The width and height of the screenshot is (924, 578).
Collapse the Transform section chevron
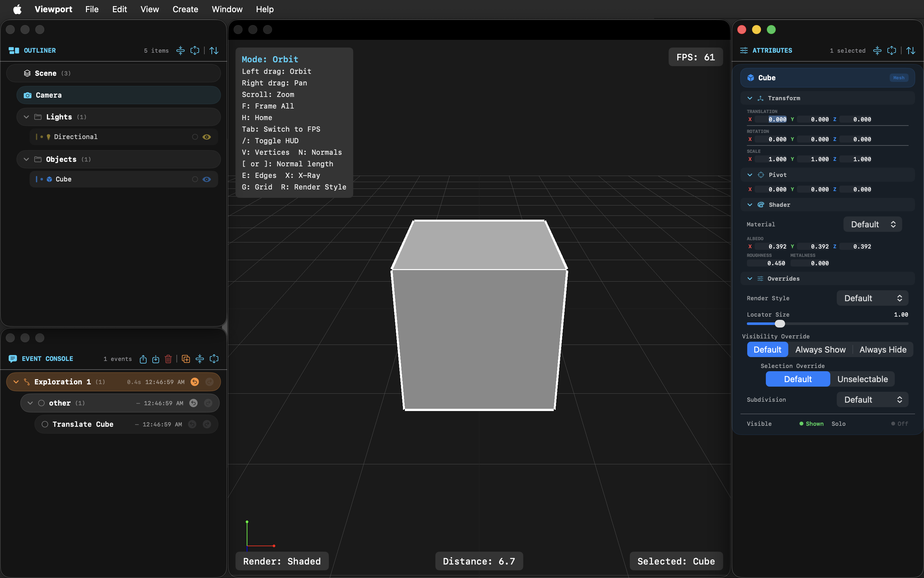[750, 98]
